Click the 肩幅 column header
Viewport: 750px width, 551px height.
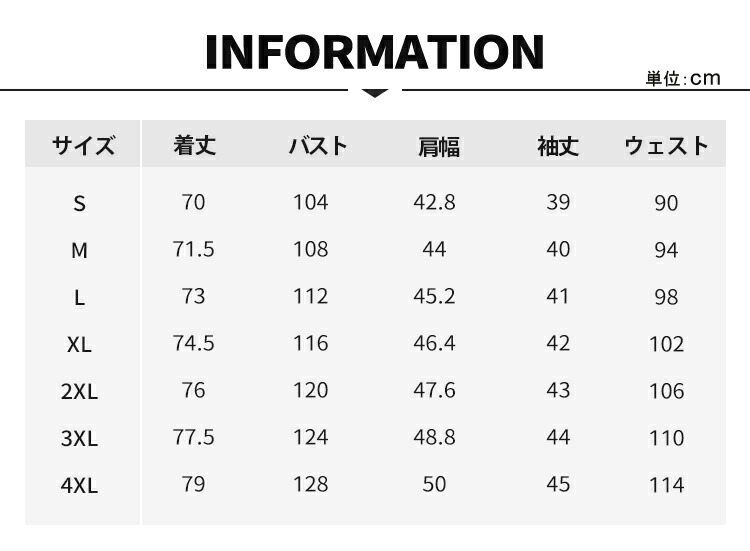click(x=438, y=147)
